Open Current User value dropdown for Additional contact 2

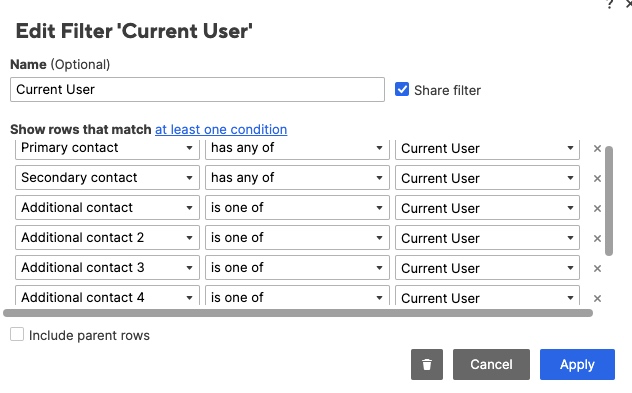[487, 238]
